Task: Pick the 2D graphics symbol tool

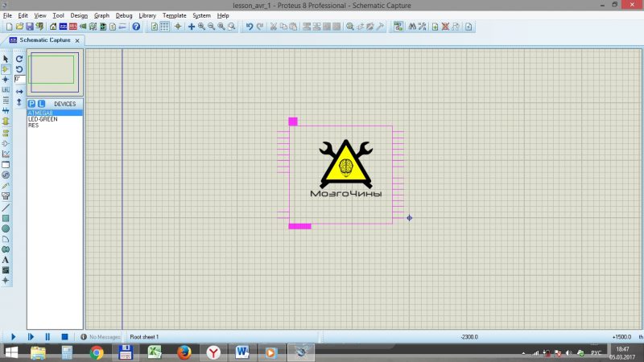Action: (6, 270)
